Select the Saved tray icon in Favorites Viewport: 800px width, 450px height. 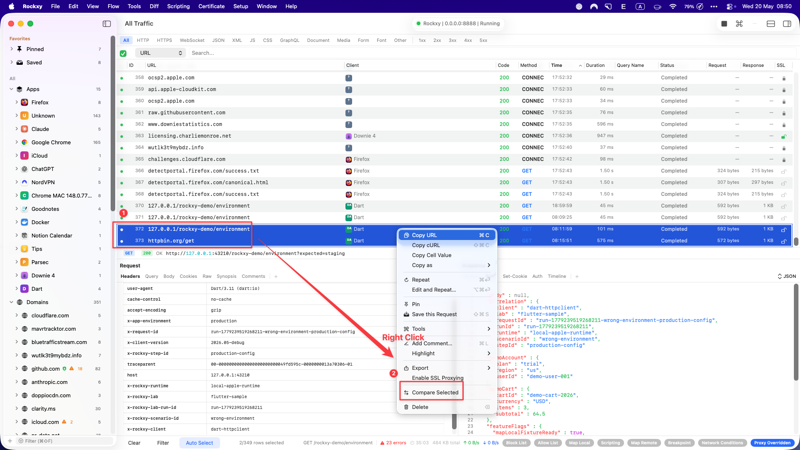click(x=19, y=62)
